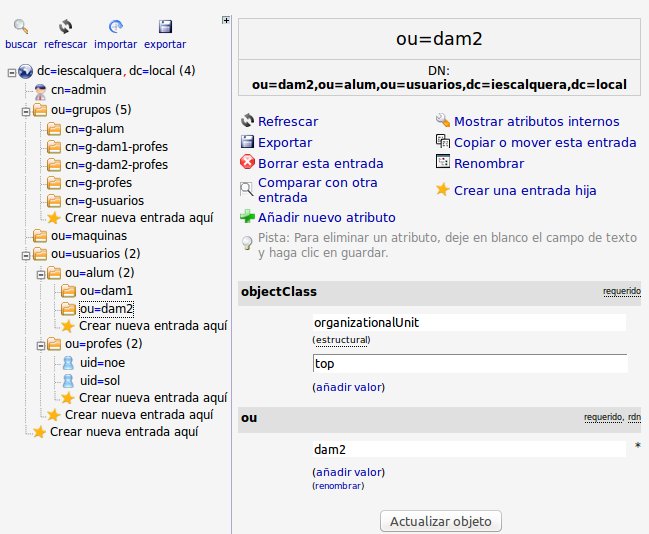
Task: Click the folder icon of ou=dam1
Action: pyautogui.click(x=68, y=291)
